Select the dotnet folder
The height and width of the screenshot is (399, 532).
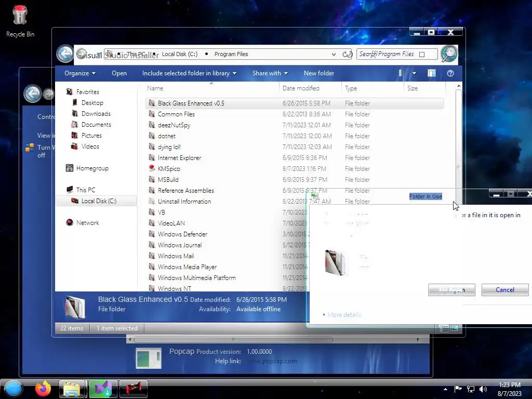pos(167,136)
